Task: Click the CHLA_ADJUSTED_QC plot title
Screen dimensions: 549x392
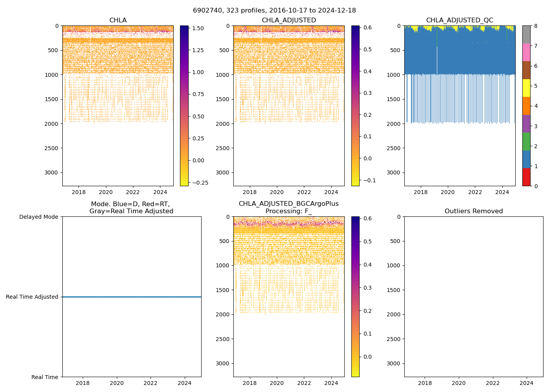Action: tap(460, 20)
